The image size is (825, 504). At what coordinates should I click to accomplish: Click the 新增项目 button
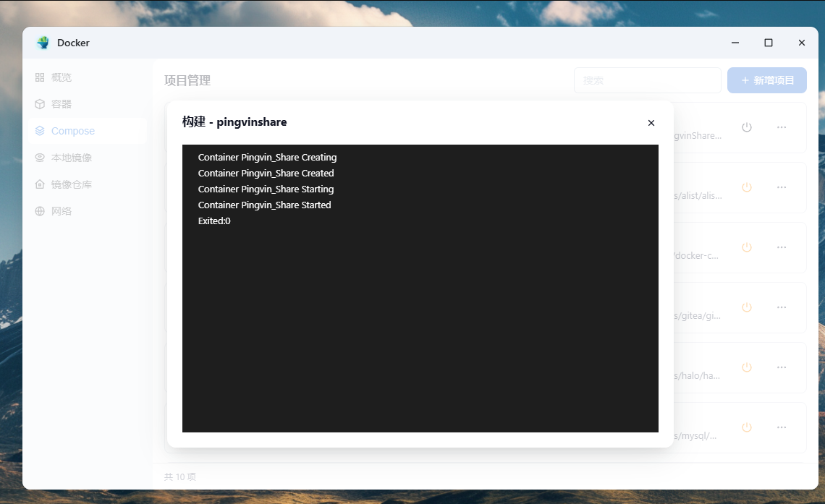[767, 80]
